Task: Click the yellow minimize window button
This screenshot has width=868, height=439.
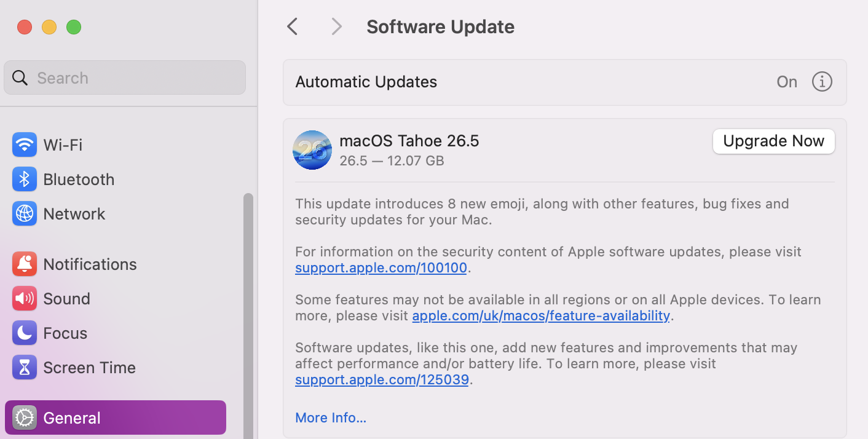Action: pyautogui.click(x=49, y=27)
